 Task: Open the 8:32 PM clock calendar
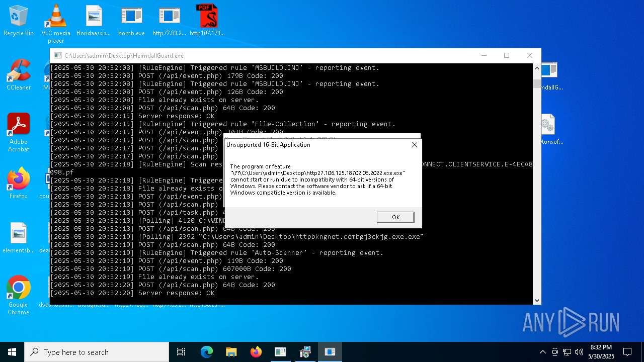601,352
